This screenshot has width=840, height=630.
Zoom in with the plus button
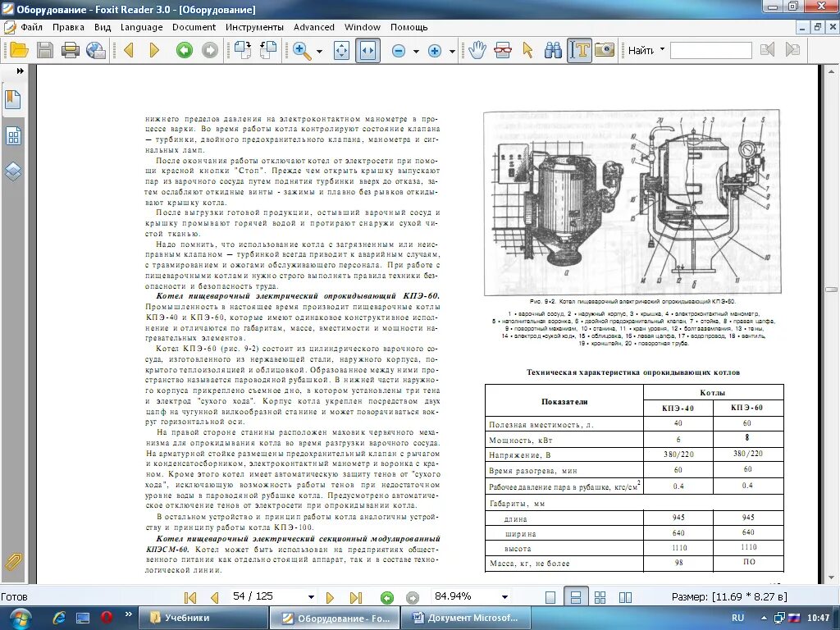(435, 51)
